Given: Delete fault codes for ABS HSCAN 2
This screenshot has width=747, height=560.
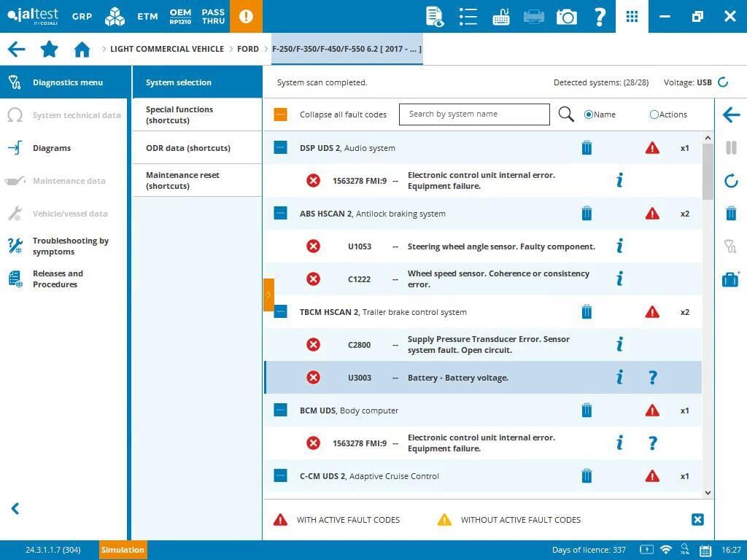Looking at the screenshot, I should (587, 214).
